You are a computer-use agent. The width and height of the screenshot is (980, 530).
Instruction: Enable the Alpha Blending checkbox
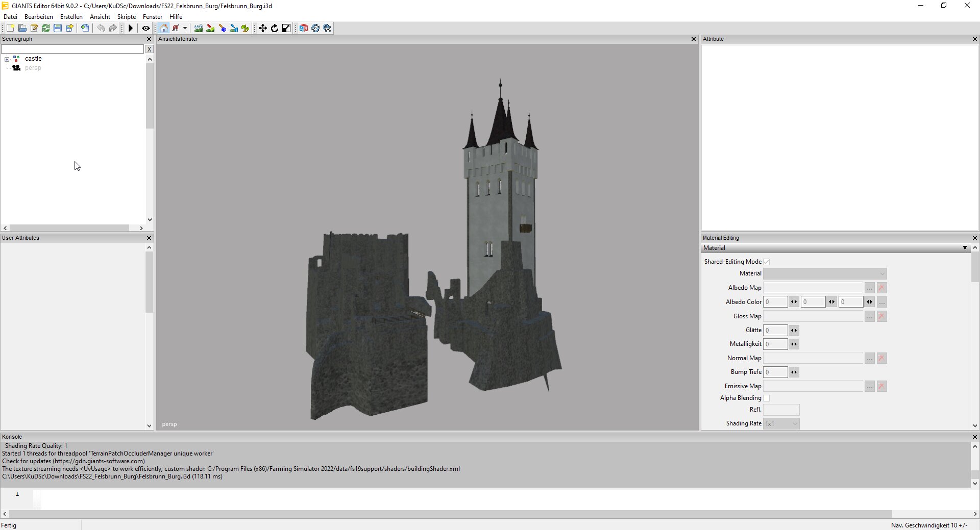pyautogui.click(x=766, y=398)
